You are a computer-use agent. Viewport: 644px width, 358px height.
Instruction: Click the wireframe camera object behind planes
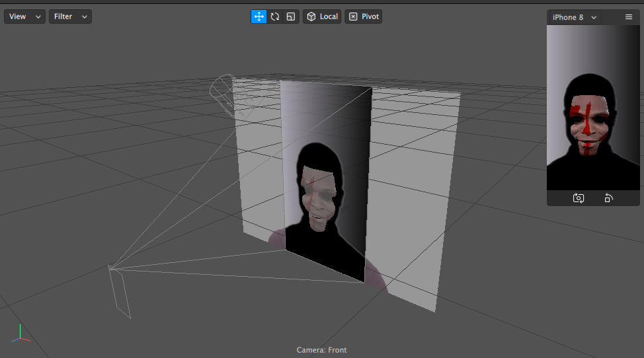coord(223,88)
